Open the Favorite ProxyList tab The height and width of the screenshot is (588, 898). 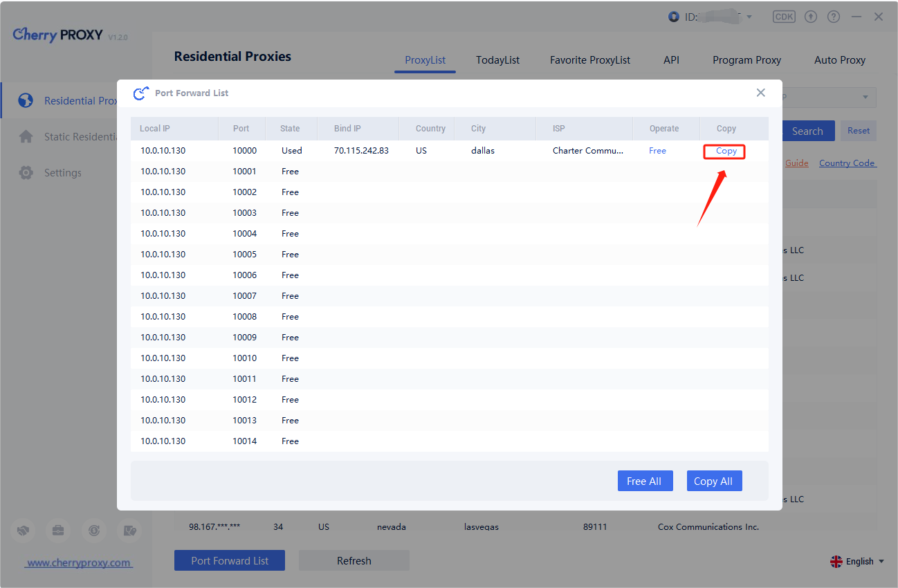pyautogui.click(x=590, y=60)
